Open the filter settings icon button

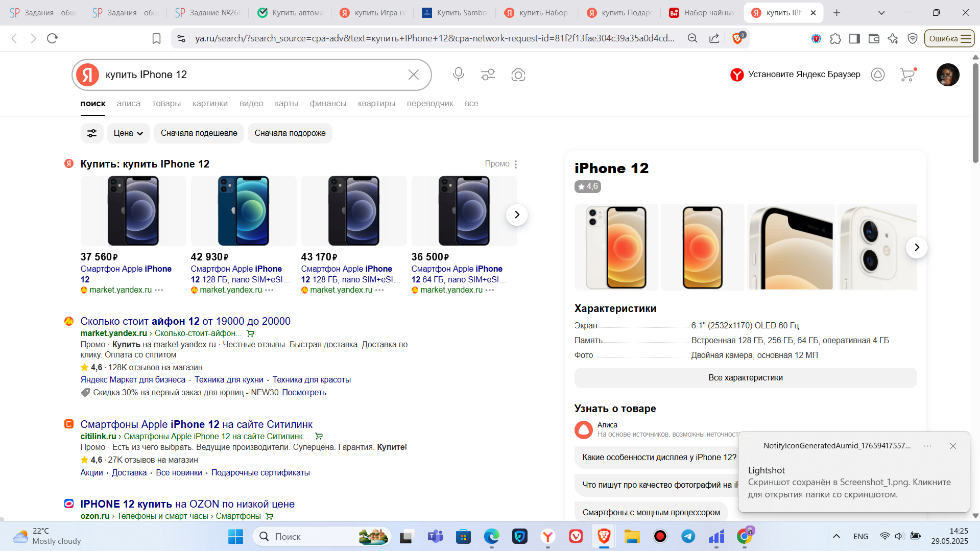coord(92,133)
